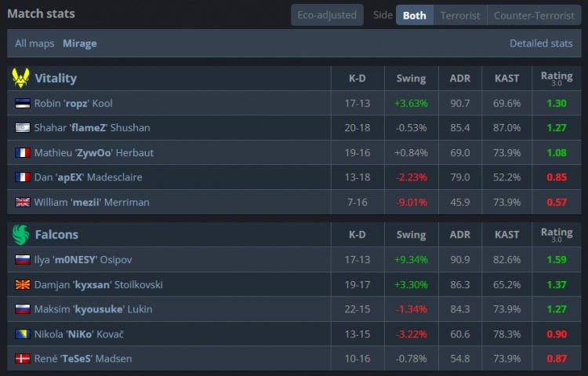Click the Vitality team logo icon
Image resolution: width=588 pixels, height=376 pixels.
pos(20,78)
